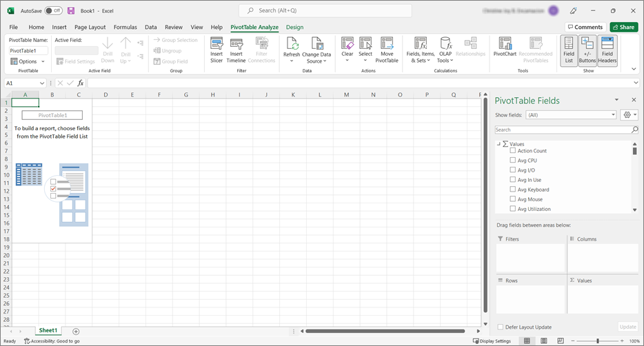Click the zoom in plus button
Image resolution: width=644 pixels, height=346 pixels.
click(622, 341)
